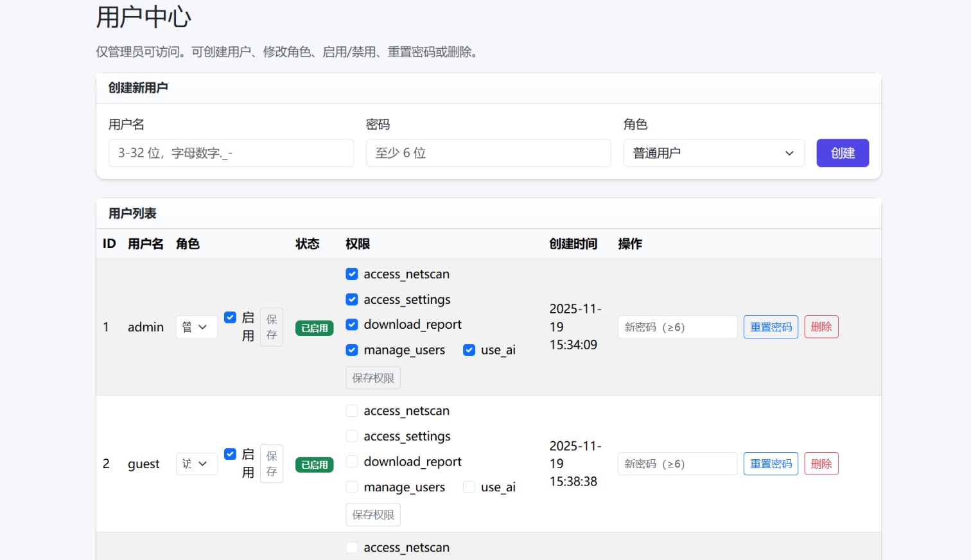This screenshot has width=971, height=560.
Task: Click 保存权限 button for guest
Action: pos(372,514)
